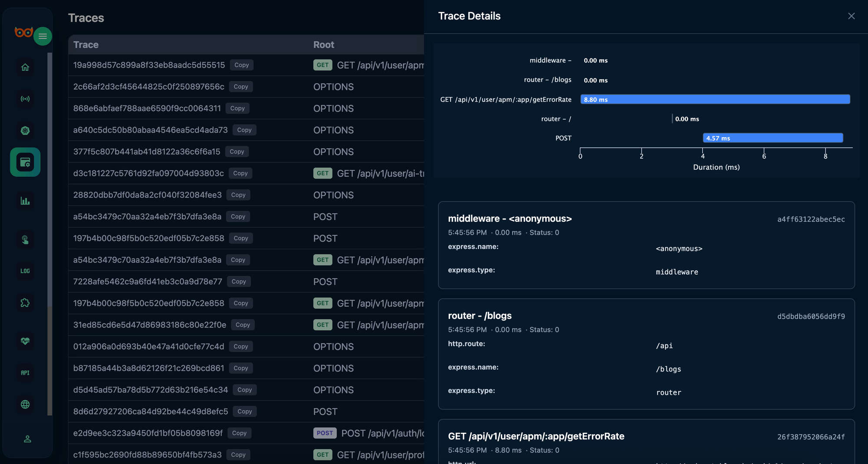Copy trace ID 2c66af2d3cf45644825c0f250897656c
This screenshot has height=464, width=868.
[241, 87]
